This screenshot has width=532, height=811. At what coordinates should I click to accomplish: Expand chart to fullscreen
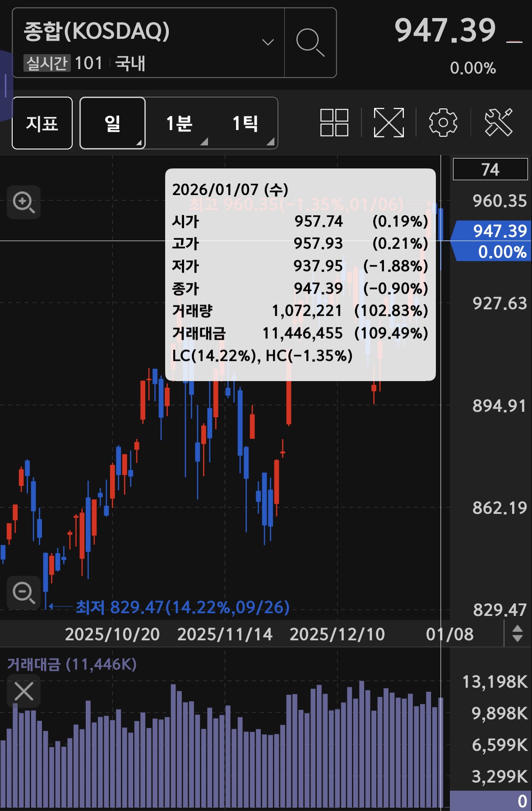point(389,122)
